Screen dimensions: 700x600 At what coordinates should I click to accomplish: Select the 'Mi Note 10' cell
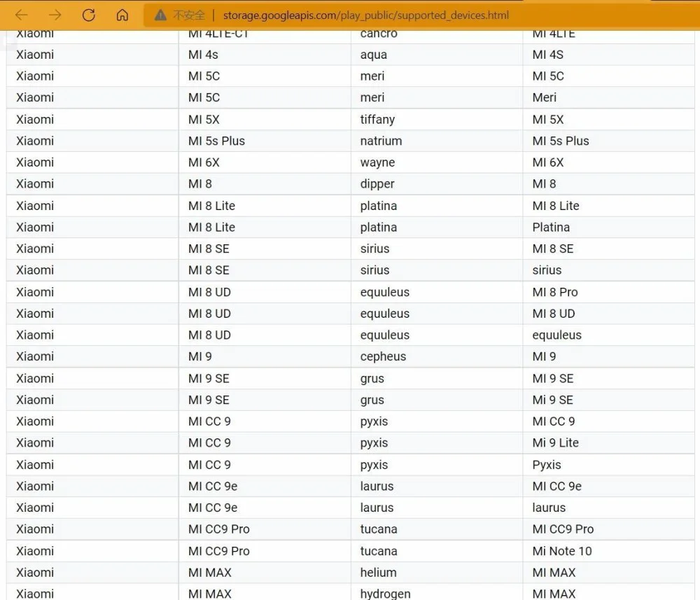click(608, 551)
